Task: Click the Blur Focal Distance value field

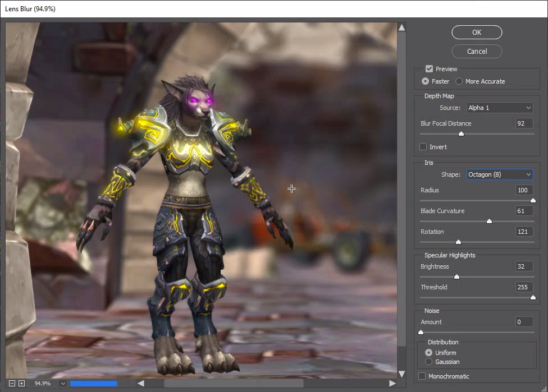Action: (x=524, y=123)
